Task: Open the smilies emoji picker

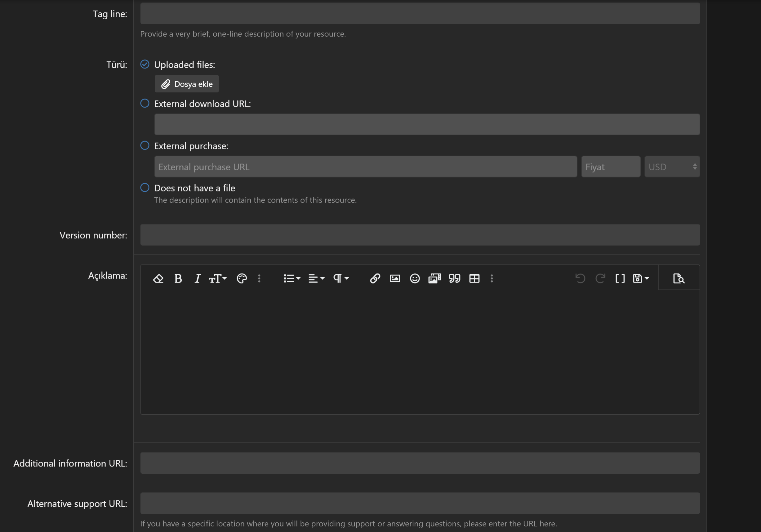Action: [415, 279]
